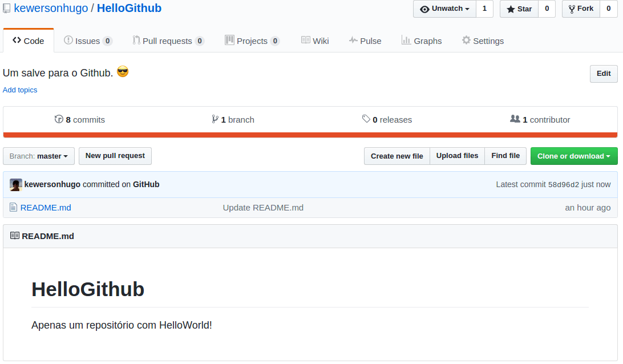Screen dimensions: 623x364
Task: Click the branch icon beside 1 branch
Action: click(x=215, y=119)
